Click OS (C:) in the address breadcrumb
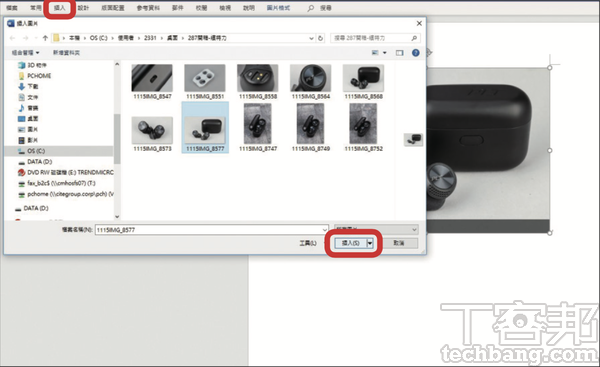This screenshot has width=600, height=367. (99, 38)
